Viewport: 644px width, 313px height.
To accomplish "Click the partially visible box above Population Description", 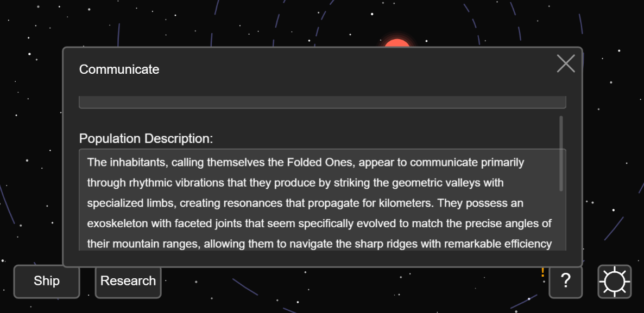I will point(323,102).
